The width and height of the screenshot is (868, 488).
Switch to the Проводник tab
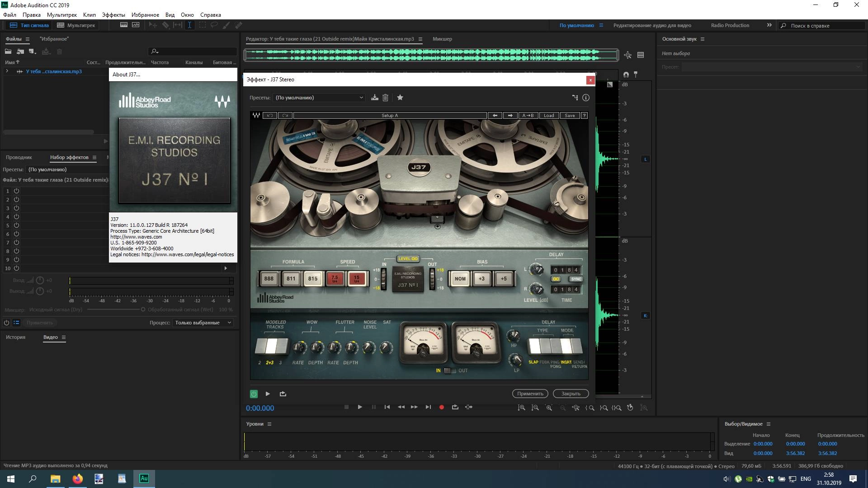coord(19,157)
